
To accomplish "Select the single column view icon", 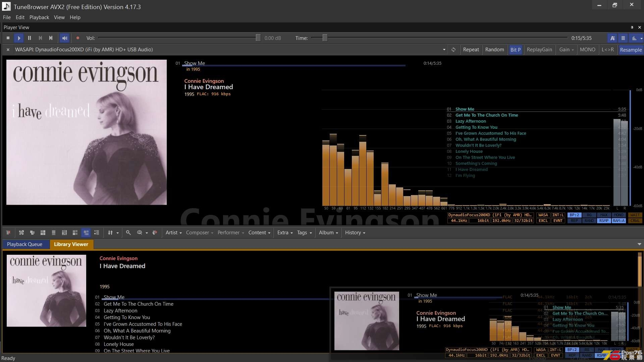I will click(x=54, y=233).
